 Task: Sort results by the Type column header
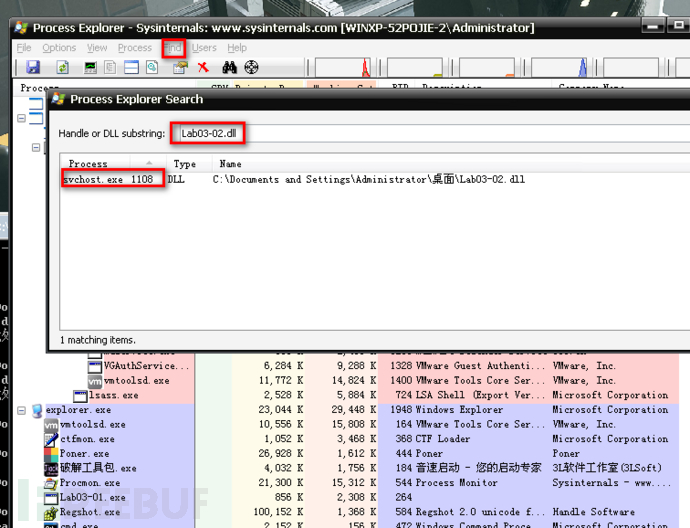coord(185,163)
